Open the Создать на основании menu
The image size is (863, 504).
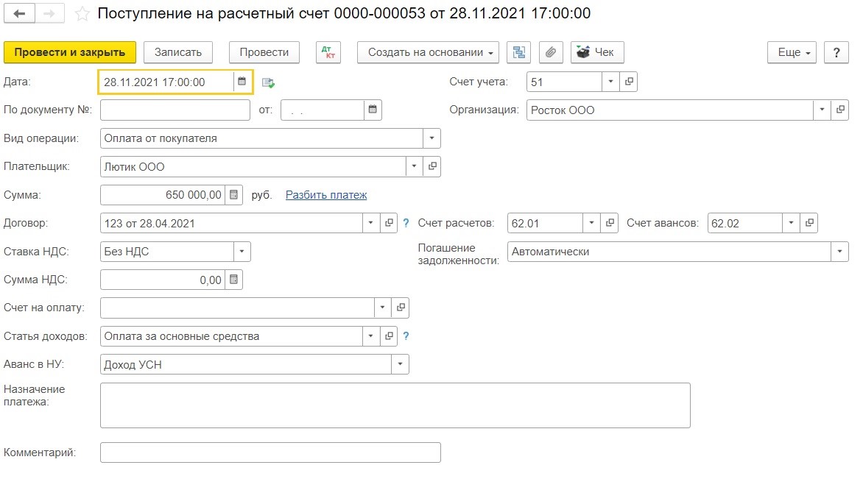tap(429, 52)
